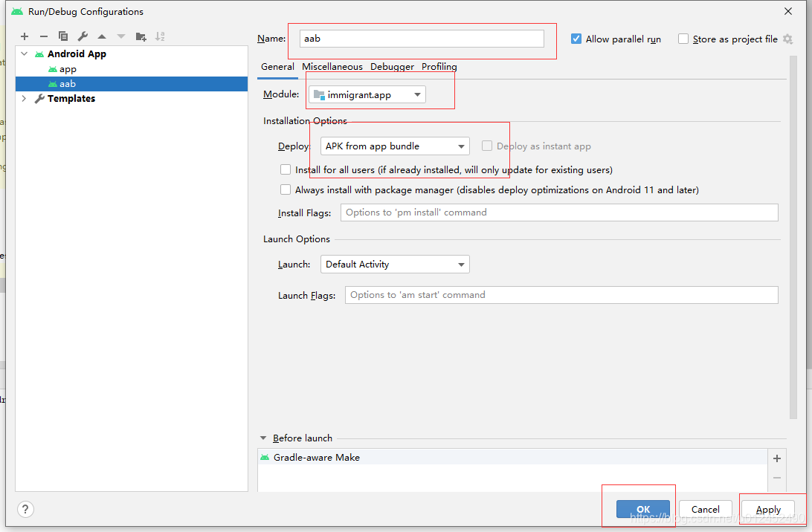Switch to the Miscellaneous tab
Screen dimensions: 812x532
tap(332, 67)
